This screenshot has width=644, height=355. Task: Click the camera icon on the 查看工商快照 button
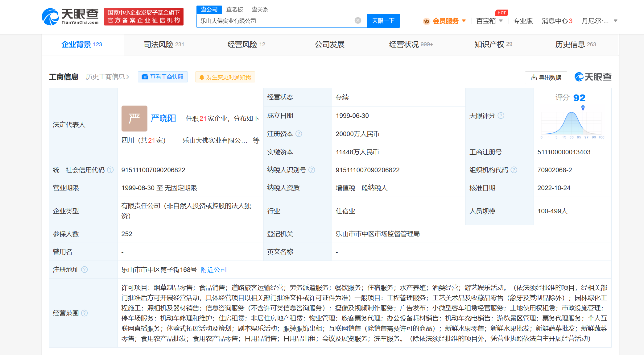pyautogui.click(x=145, y=77)
